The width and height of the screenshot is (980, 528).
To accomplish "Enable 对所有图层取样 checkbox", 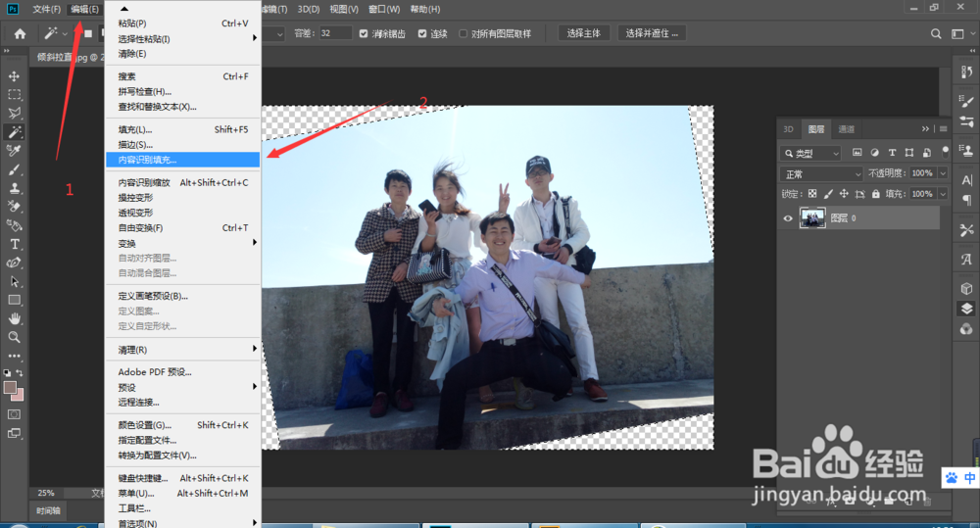I will coord(464,33).
